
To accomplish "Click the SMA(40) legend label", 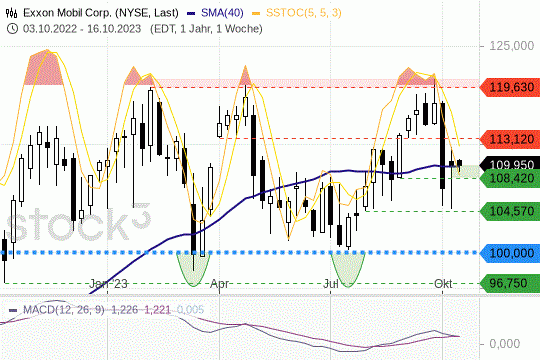I will tap(222, 13).
